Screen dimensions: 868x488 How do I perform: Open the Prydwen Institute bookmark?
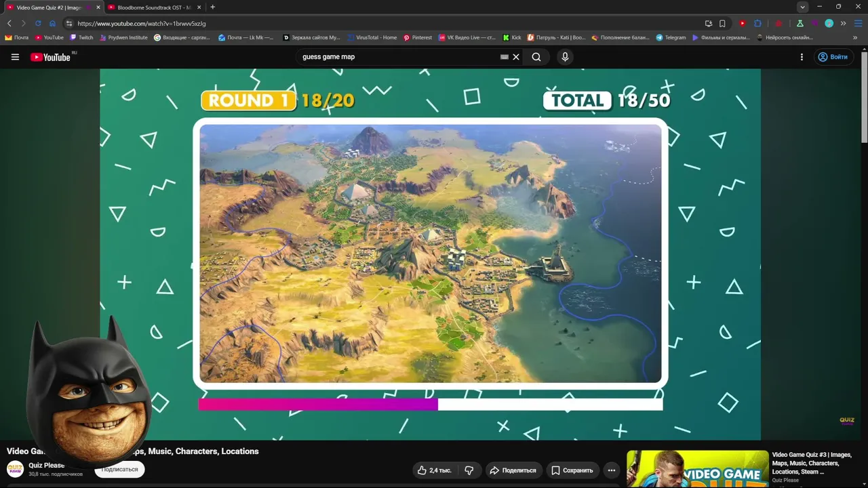pyautogui.click(x=123, y=38)
